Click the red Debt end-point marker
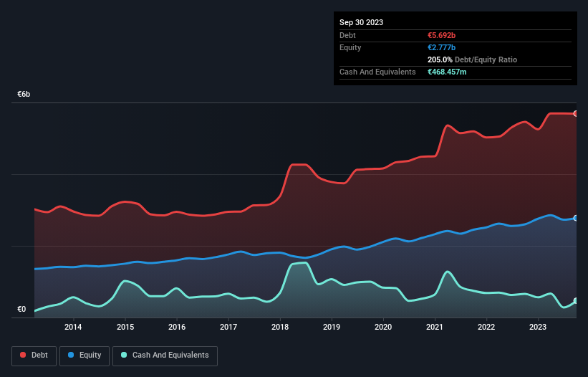Screen dimensions: 588x377 tap(576, 114)
